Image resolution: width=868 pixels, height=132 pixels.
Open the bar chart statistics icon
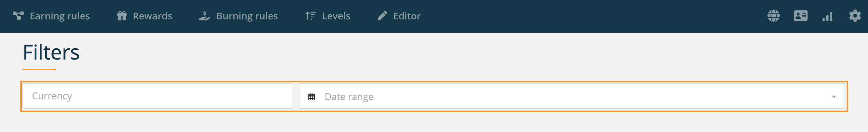pos(828,16)
